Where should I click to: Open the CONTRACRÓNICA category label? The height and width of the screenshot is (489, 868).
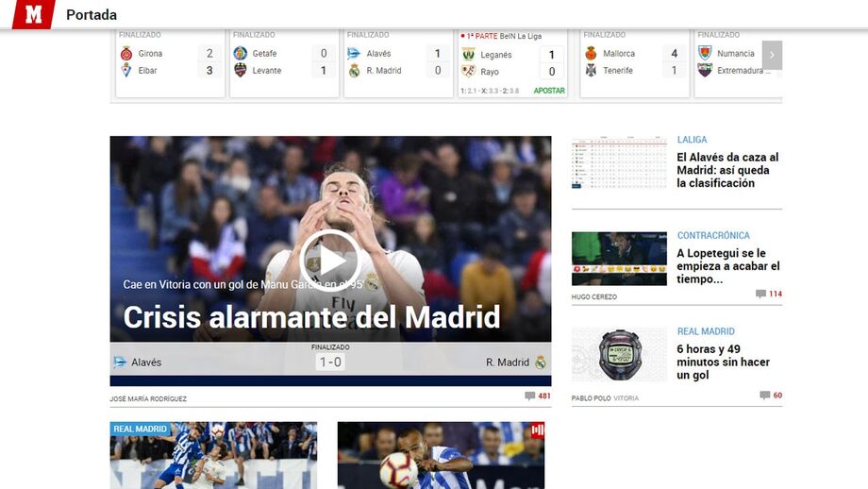coord(713,235)
